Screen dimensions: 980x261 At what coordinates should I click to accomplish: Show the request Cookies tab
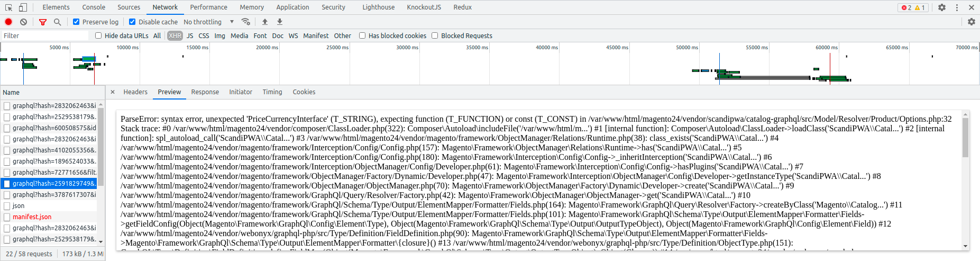(304, 92)
